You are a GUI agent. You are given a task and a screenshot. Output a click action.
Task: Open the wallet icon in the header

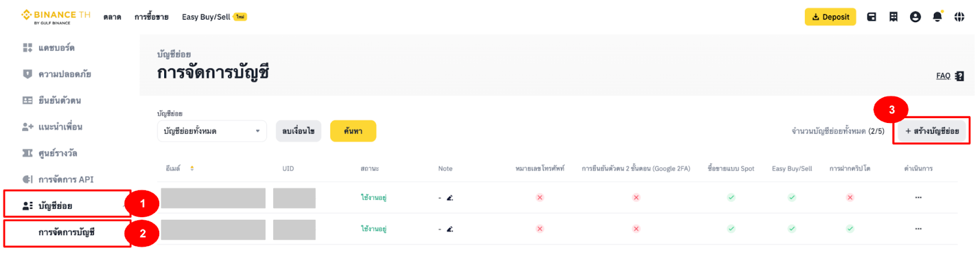coord(871,17)
